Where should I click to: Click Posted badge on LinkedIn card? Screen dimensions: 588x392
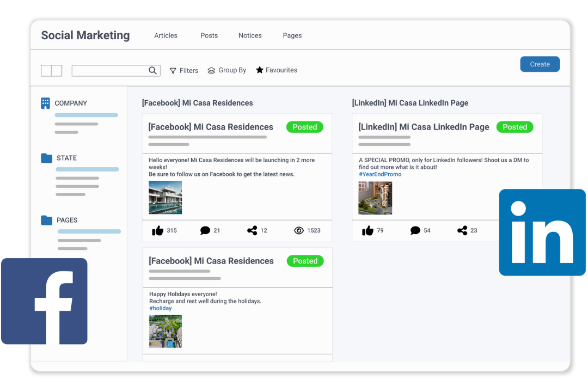(515, 127)
